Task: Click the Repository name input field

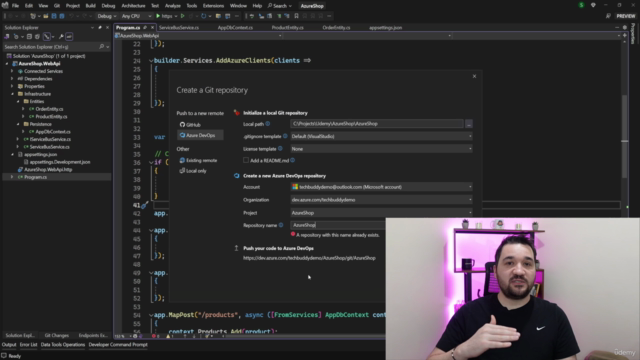Action: click(x=338, y=225)
